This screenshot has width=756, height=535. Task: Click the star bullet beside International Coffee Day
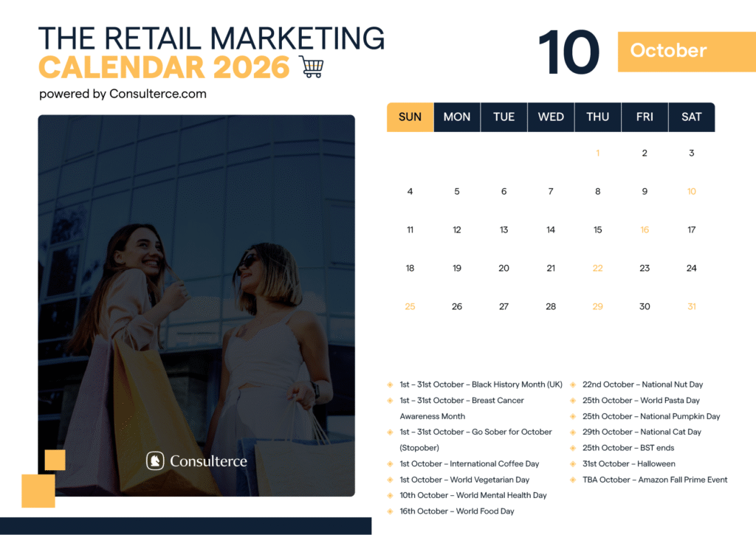coord(390,463)
